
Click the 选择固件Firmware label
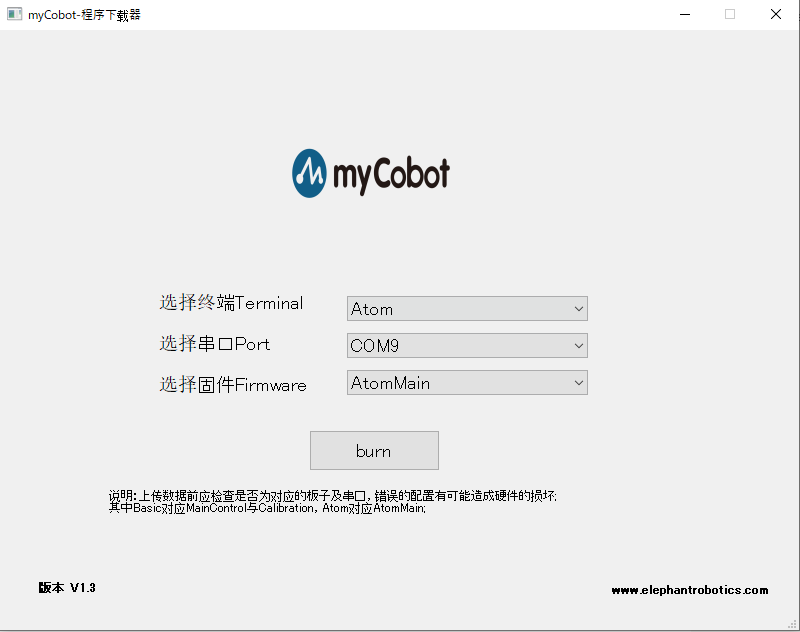pyautogui.click(x=233, y=385)
